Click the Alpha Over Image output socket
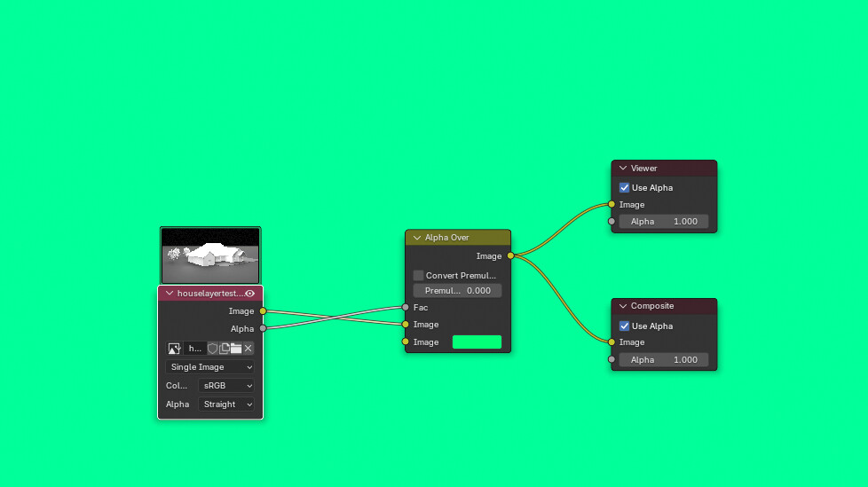This screenshot has width=868, height=487. point(510,255)
